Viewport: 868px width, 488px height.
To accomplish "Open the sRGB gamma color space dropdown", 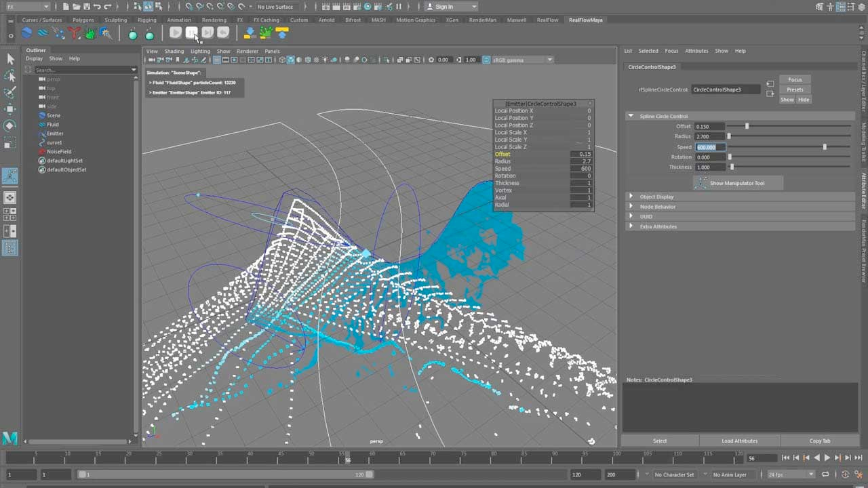I will [523, 60].
